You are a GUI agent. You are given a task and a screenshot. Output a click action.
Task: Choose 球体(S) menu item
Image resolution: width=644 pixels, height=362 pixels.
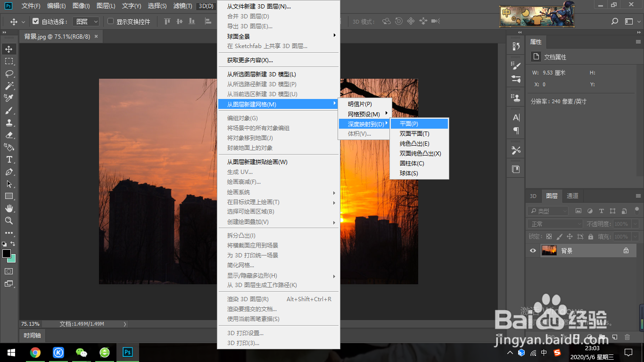(x=419, y=173)
